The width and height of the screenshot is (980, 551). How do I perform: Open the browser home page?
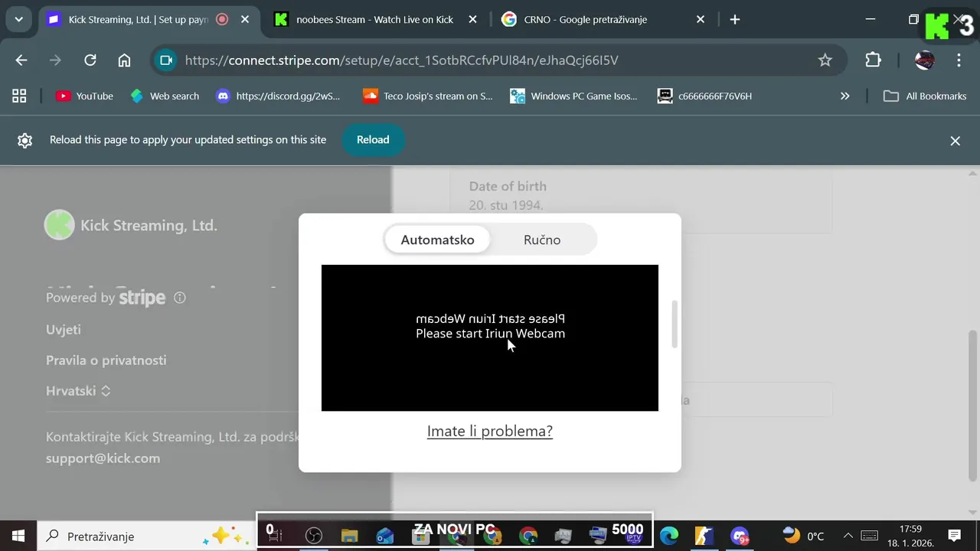[x=124, y=60]
